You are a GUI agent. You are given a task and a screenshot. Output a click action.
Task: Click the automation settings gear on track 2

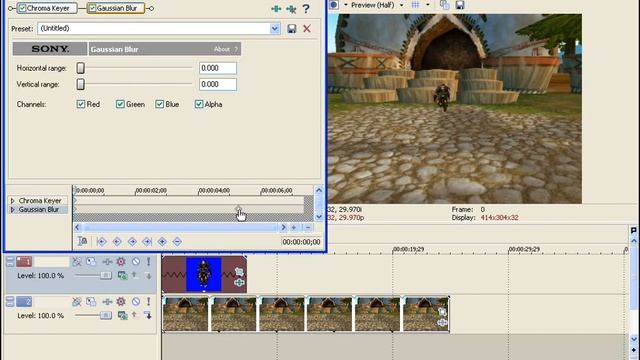(x=121, y=302)
